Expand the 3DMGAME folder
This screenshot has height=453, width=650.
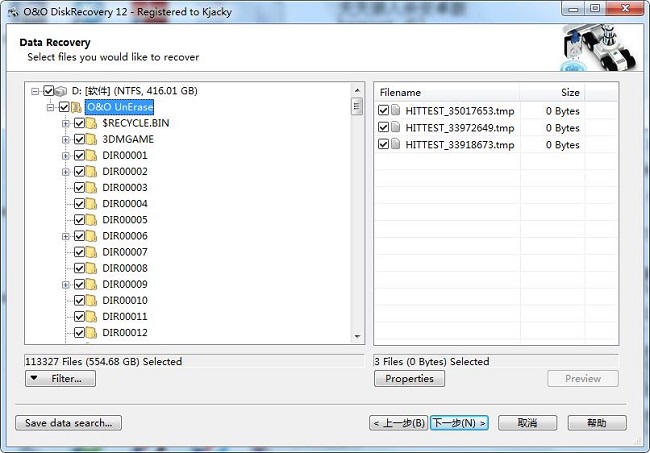65,140
